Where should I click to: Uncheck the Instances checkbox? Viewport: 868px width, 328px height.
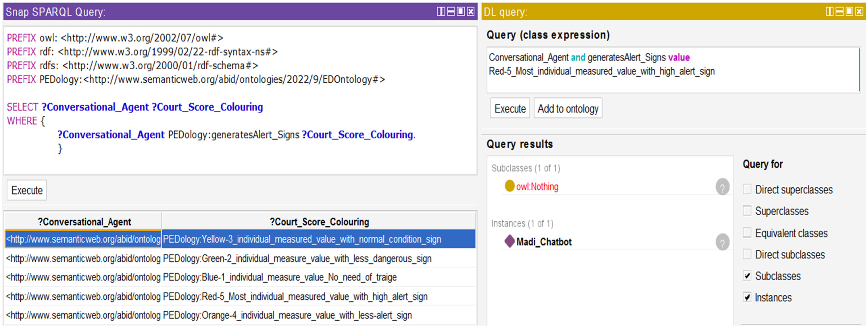click(x=747, y=297)
